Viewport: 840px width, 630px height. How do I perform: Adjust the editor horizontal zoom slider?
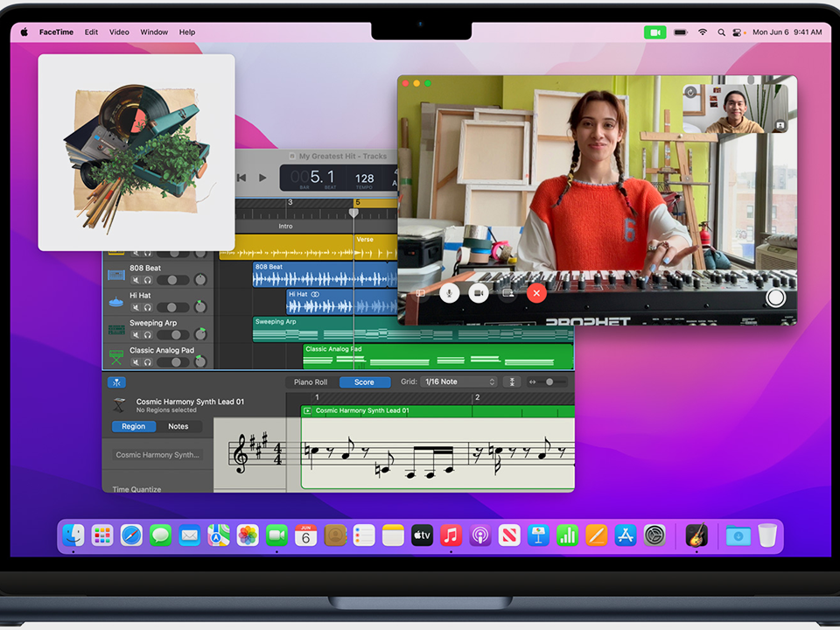550,382
